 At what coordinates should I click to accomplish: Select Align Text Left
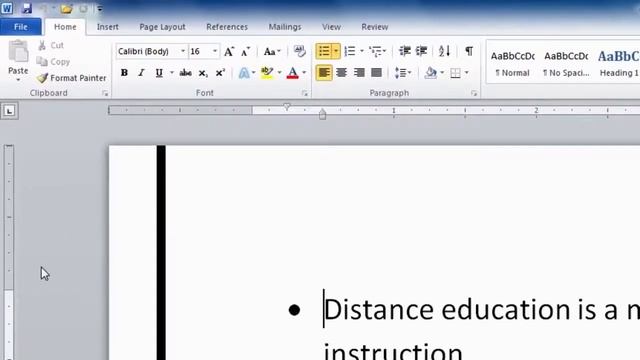pos(324,73)
